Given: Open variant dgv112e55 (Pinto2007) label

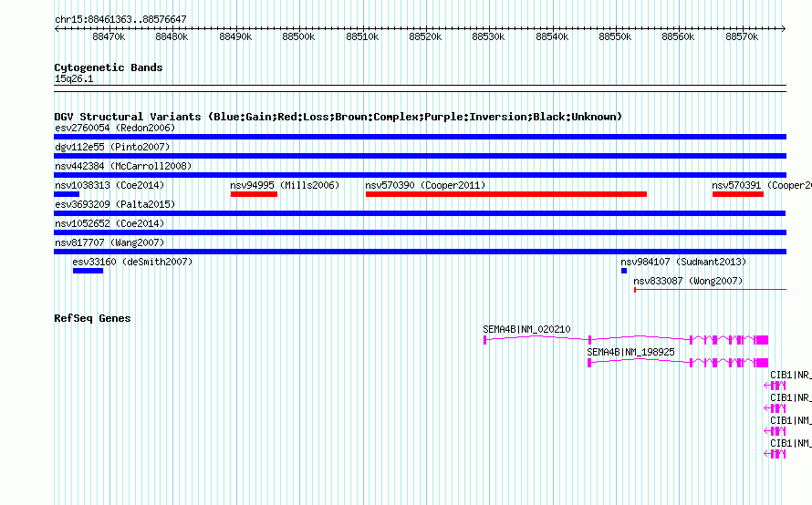Looking at the screenshot, I should tap(112, 147).
